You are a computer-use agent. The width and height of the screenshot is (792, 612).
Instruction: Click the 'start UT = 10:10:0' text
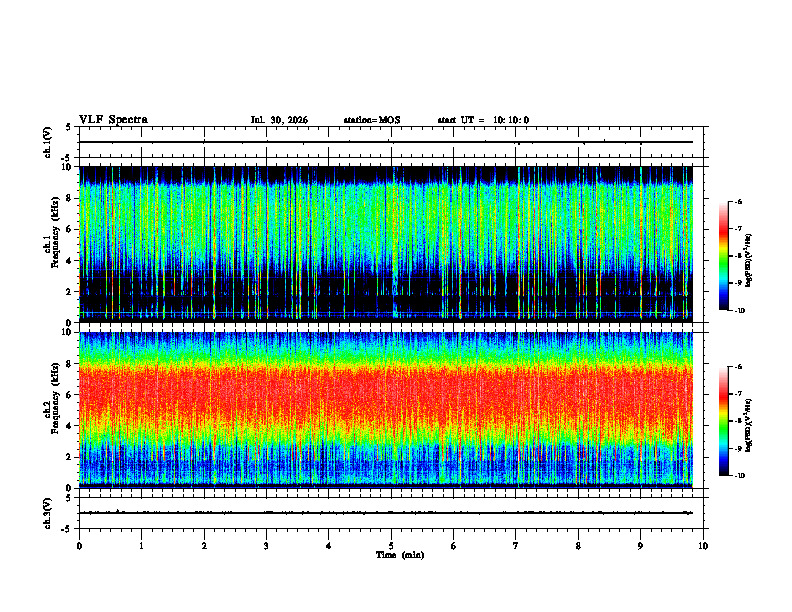[483, 120]
